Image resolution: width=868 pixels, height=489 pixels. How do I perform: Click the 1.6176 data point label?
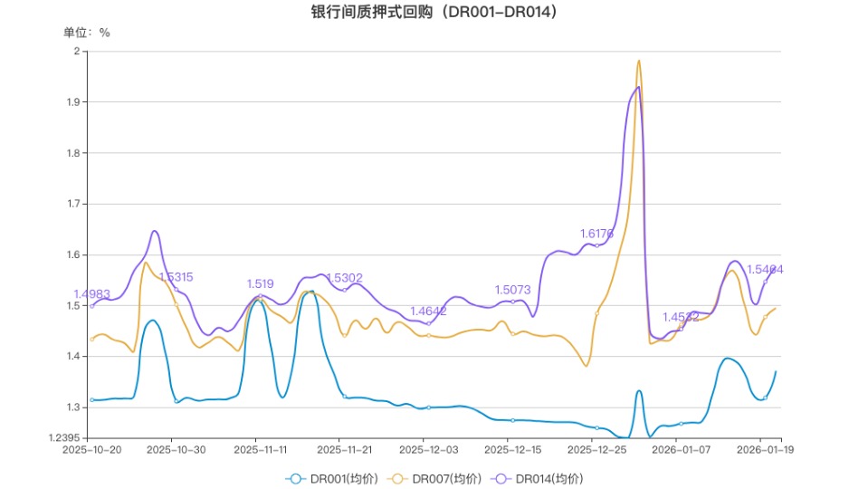coord(596,234)
